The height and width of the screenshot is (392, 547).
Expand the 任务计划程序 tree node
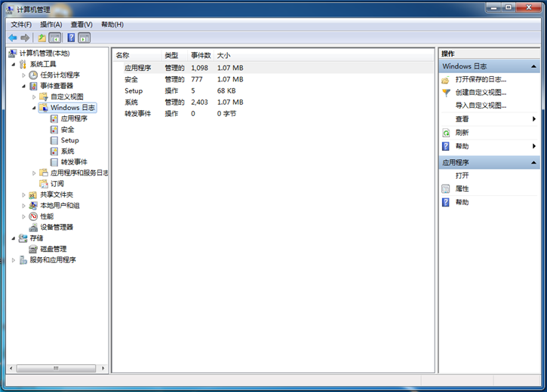click(x=23, y=75)
